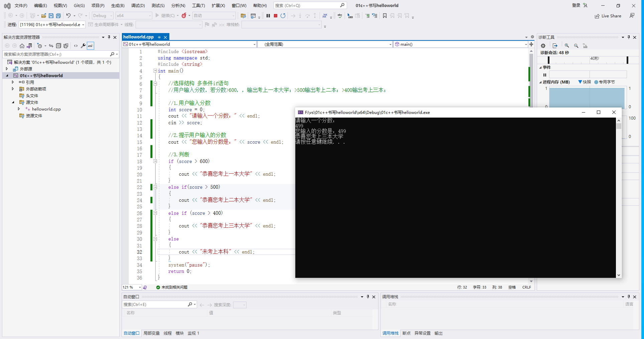The height and width of the screenshot is (339, 644).
Task: Click the find in files folder icon
Action: (243, 16)
